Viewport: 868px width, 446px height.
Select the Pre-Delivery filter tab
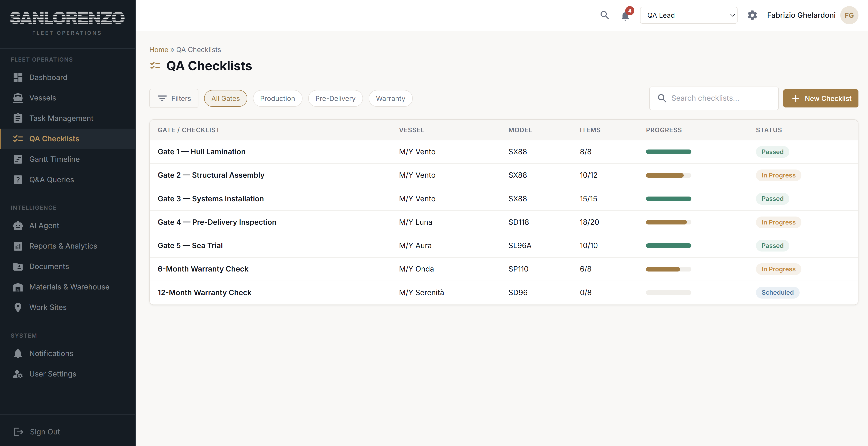[335, 98]
